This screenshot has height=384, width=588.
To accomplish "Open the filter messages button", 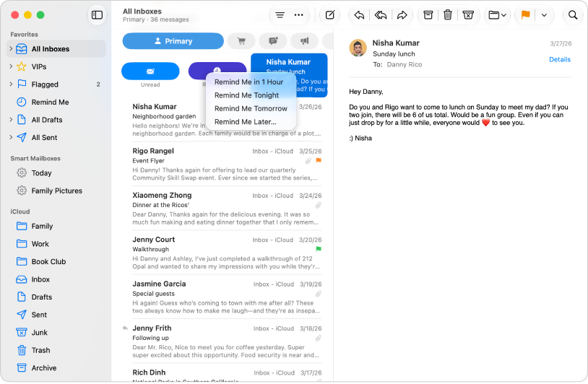I will click(x=280, y=15).
